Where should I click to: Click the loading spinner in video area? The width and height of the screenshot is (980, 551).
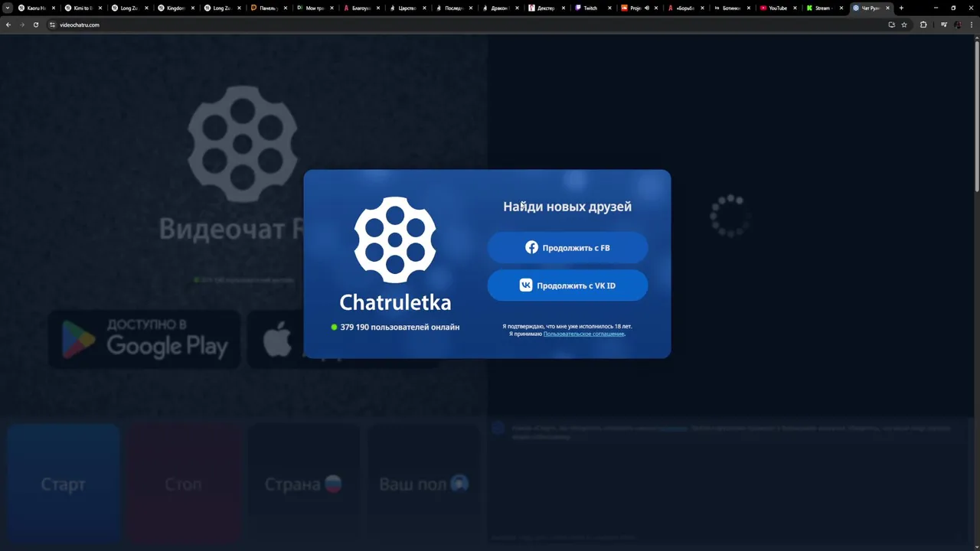(x=730, y=217)
